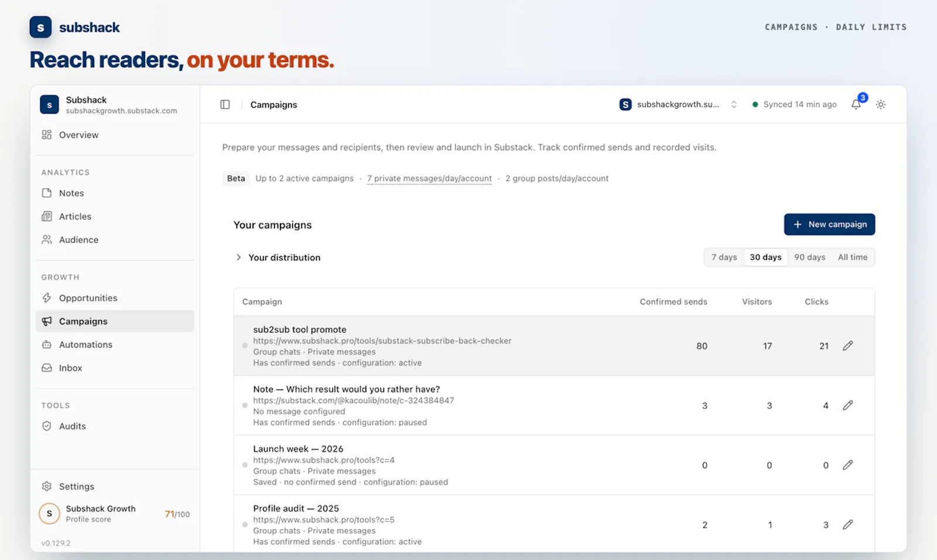Click the Beta badge
Screen dimensions: 937x560
(236, 178)
